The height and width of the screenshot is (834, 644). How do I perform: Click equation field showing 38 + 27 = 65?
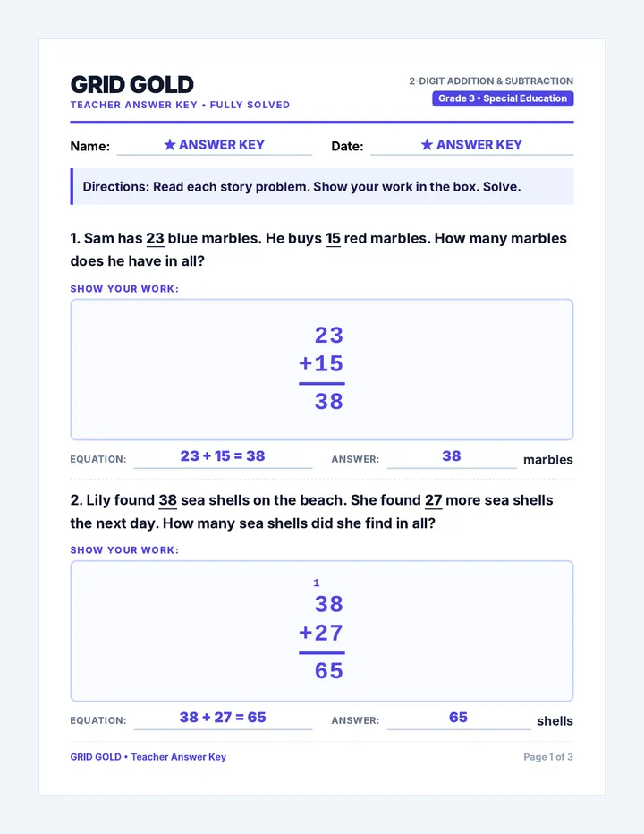coord(223,718)
